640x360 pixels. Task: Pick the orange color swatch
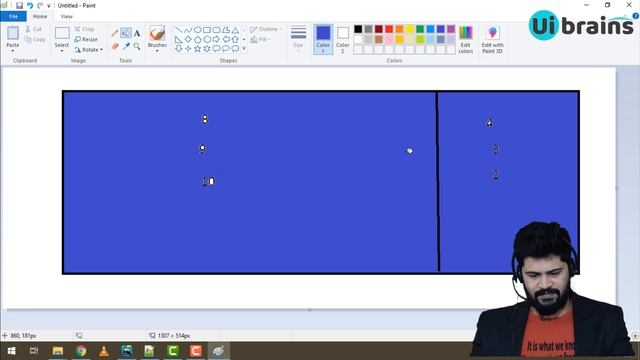[399, 29]
